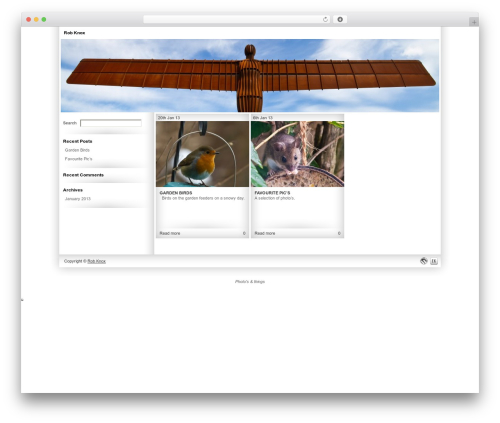Click the 20th Jan 13 post date
The width and height of the screenshot is (500, 423).
point(169,118)
